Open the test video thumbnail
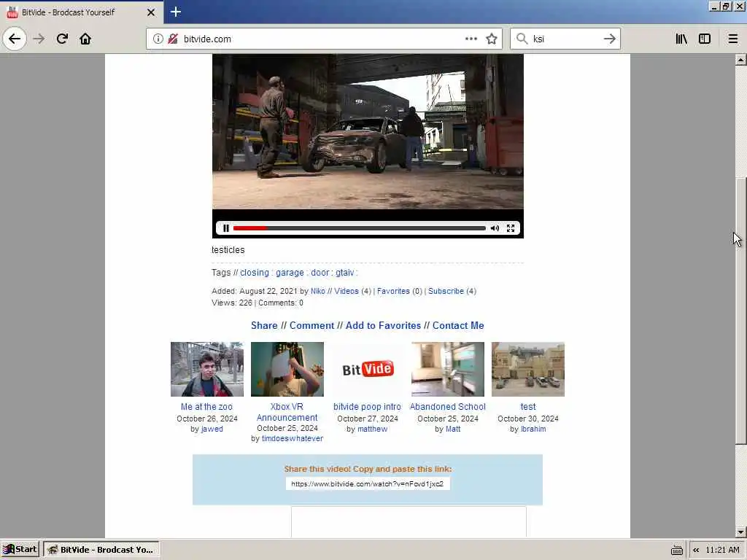The width and height of the screenshot is (747, 560). [x=528, y=369]
